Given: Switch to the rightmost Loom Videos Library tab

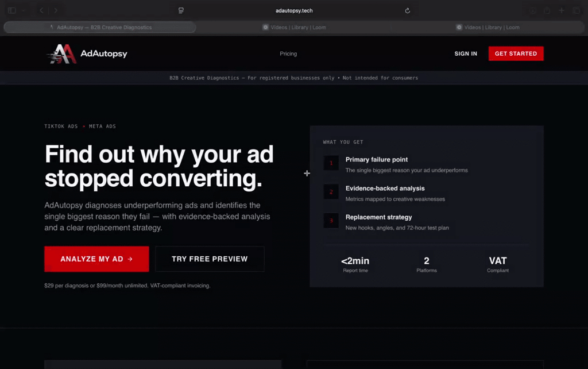Looking at the screenshot, I should [x=488, y=27].
